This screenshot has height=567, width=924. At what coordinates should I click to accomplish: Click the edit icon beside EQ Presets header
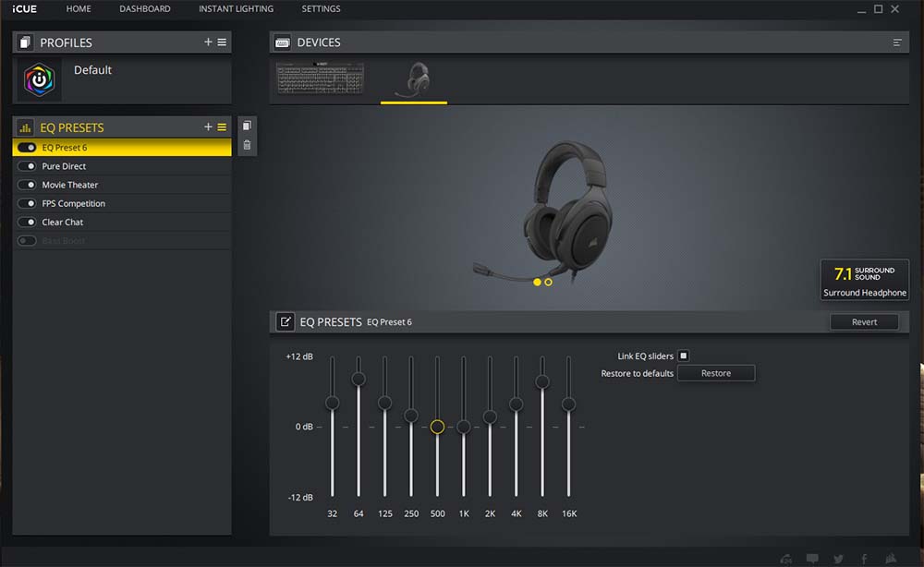coord(286,321)
